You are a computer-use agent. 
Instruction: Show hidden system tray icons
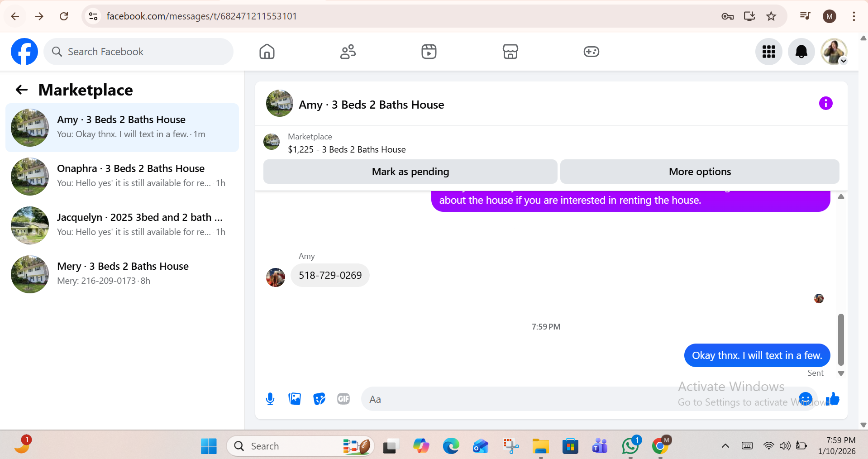725,446
